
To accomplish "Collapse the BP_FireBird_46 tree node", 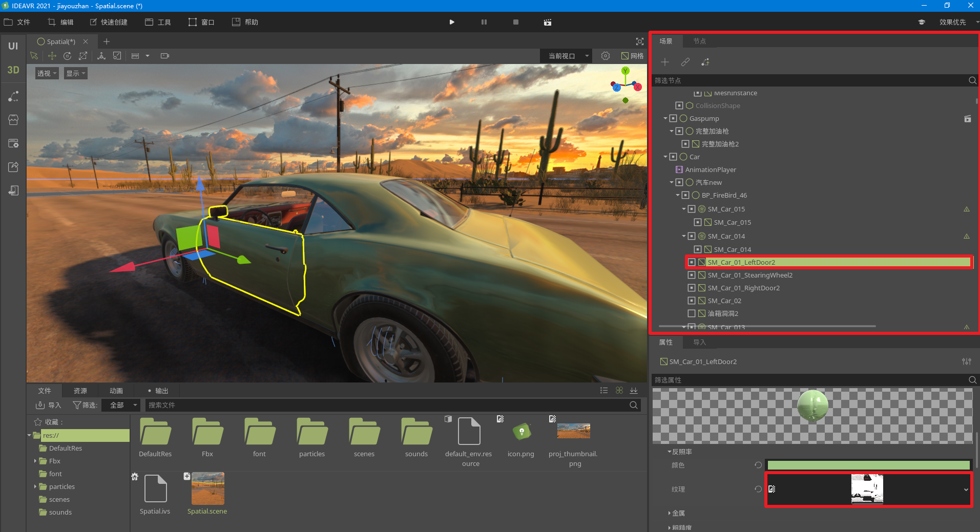I will [678, 196].
